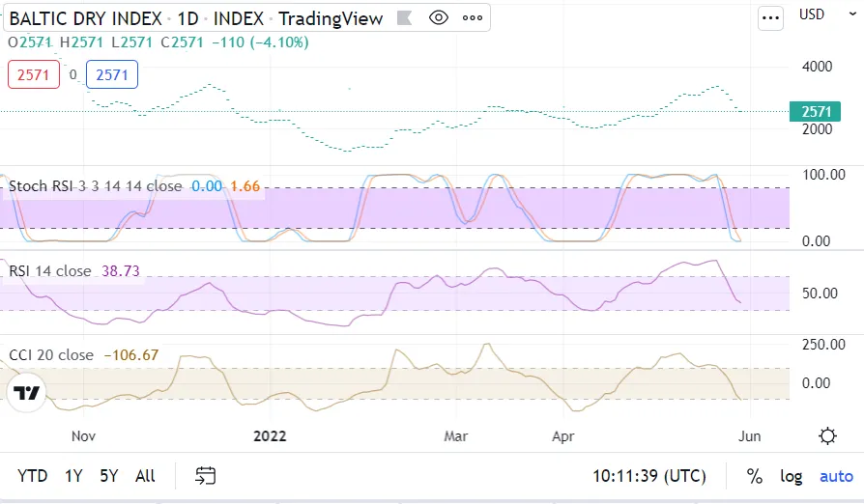Show the All time range
The height and width of the screenshot is (504, 864).
pyautogui.click(x=145, y=476)
